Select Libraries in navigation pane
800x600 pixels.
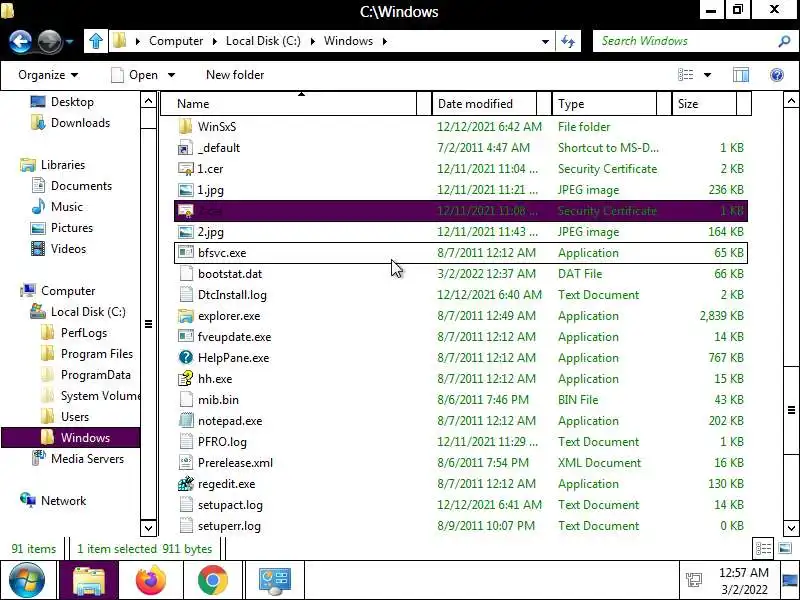(53, 164)
